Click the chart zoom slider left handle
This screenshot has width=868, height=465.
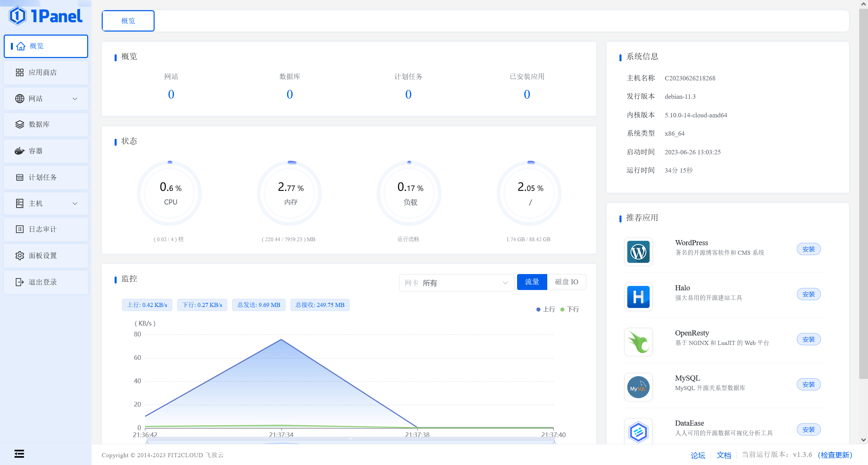[147, 442]
